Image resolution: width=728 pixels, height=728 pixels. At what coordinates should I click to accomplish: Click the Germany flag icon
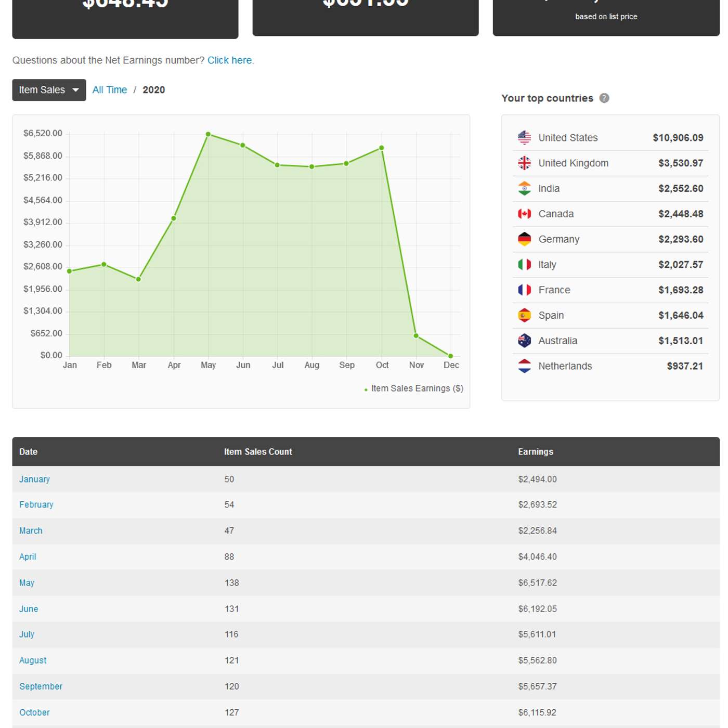[524, 239]
